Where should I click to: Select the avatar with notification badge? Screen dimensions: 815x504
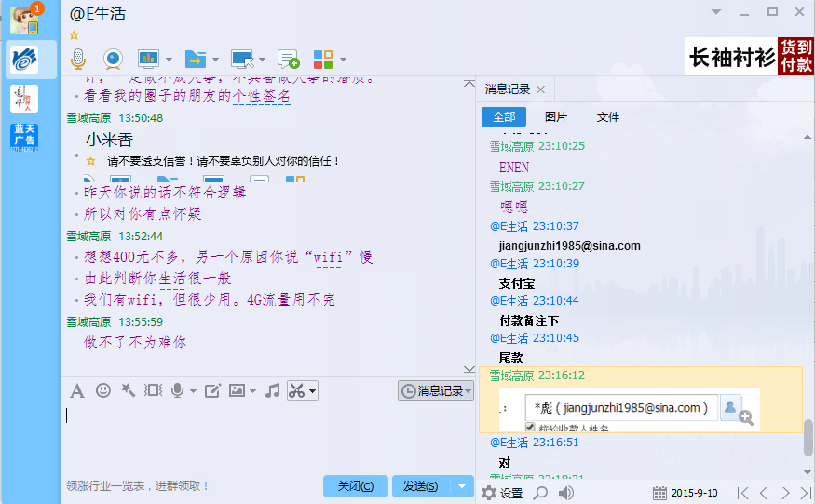click(24, 20)
